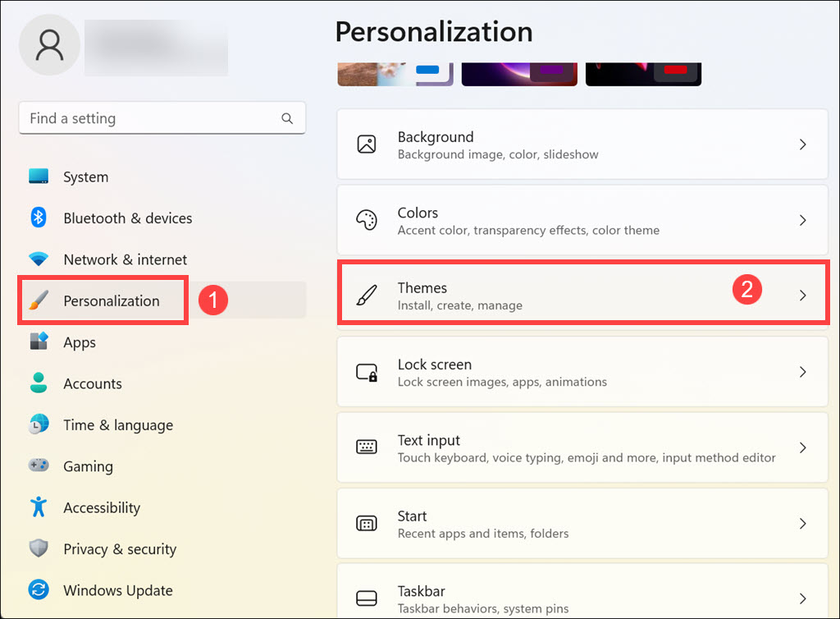Open the Taskbar settings row
The height and width of the screenshot is (619, 840).
tap(582, 598)
